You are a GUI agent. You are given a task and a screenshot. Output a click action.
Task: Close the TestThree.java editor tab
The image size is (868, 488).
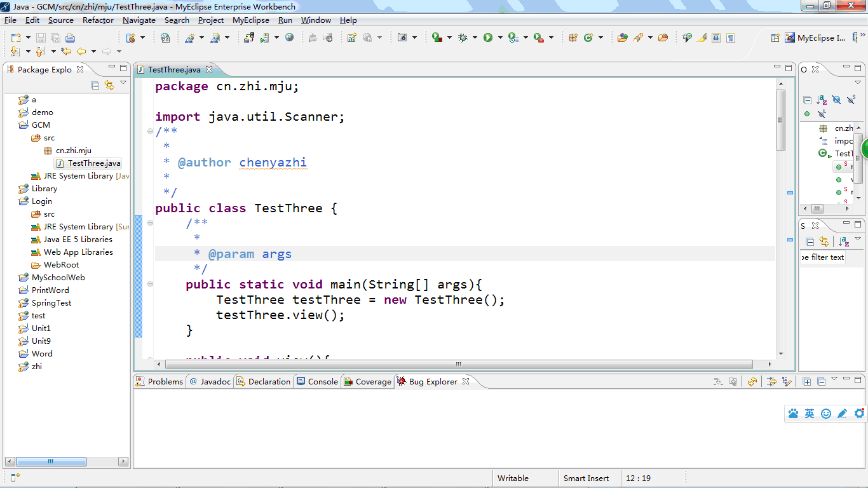(209, 69)
